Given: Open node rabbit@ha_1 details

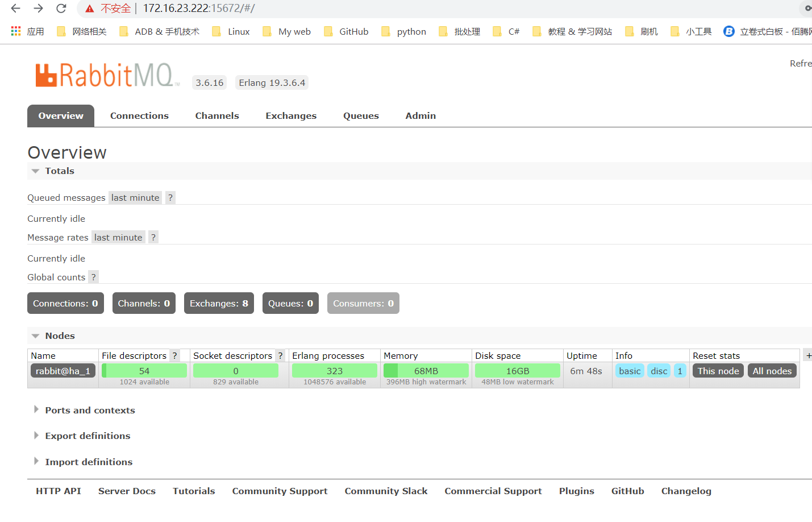Looking at the screenshot, I should click(63, 371).
